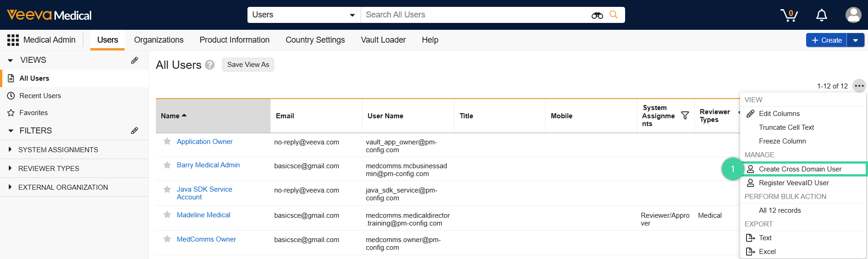
Task: Click the Medical Admin app label
Action: pos(49,40)
